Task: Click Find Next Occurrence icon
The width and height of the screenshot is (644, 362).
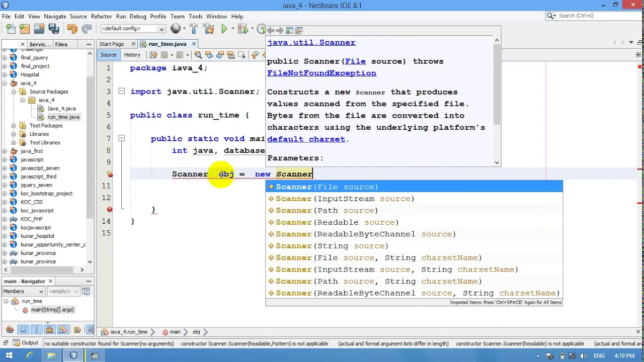Action: click(219, 55)
